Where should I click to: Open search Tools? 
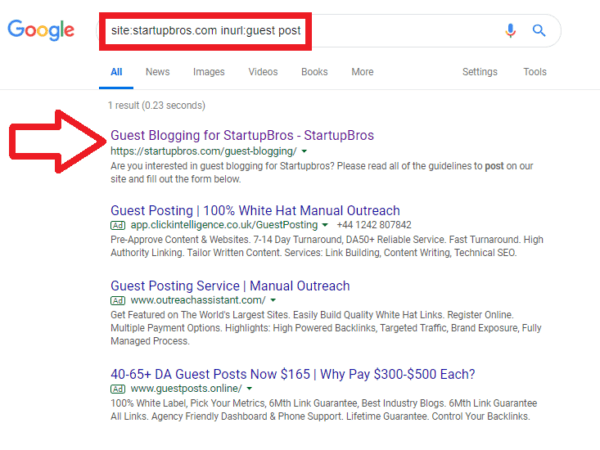pyautogui.click(x=535, y=72)
